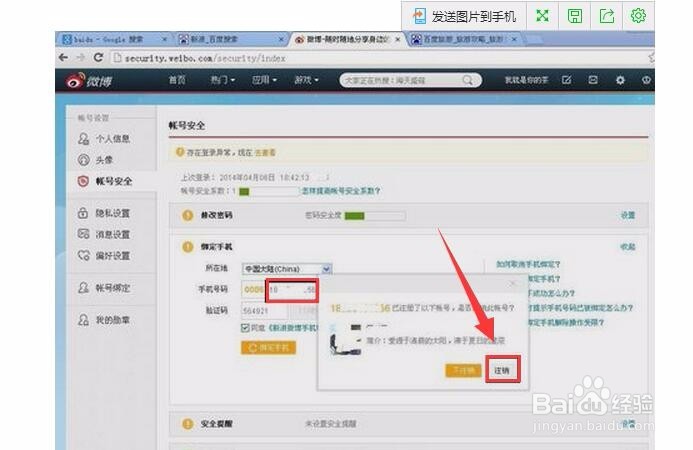The image size is (693, 450).
Task: Open 头像 in the sidebar
Action: (x=96, y=160)
